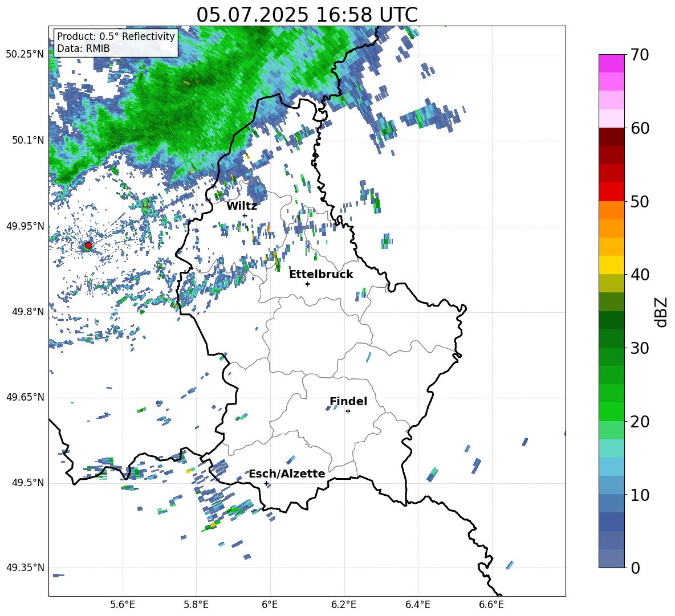Click the 5.6°E longitude label
The image size is (675, 616).
point(123,605)
